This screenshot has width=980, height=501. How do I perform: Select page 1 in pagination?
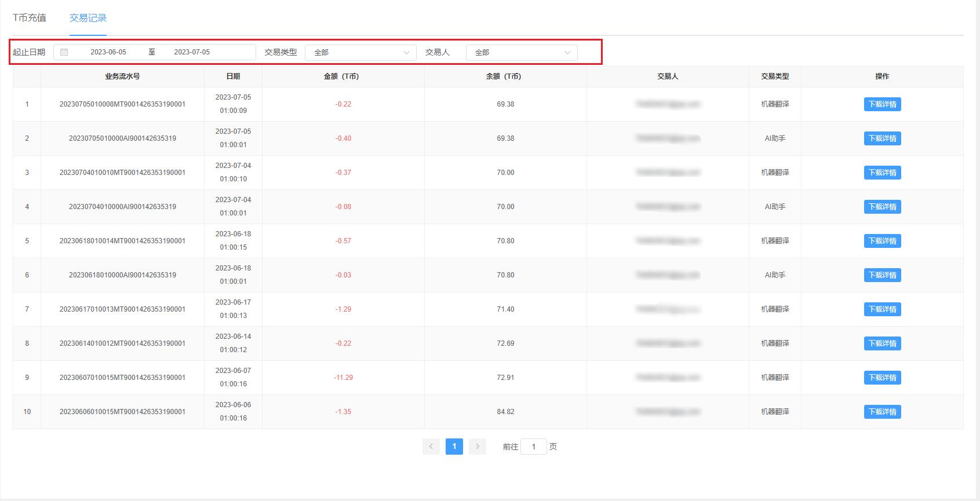pos(454,447)
